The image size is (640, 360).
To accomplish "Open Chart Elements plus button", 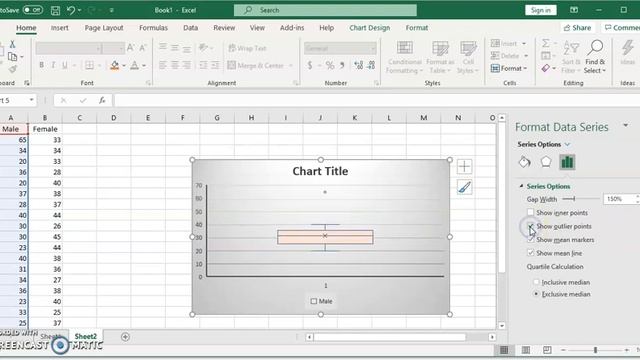I will (x=464, y=167).
